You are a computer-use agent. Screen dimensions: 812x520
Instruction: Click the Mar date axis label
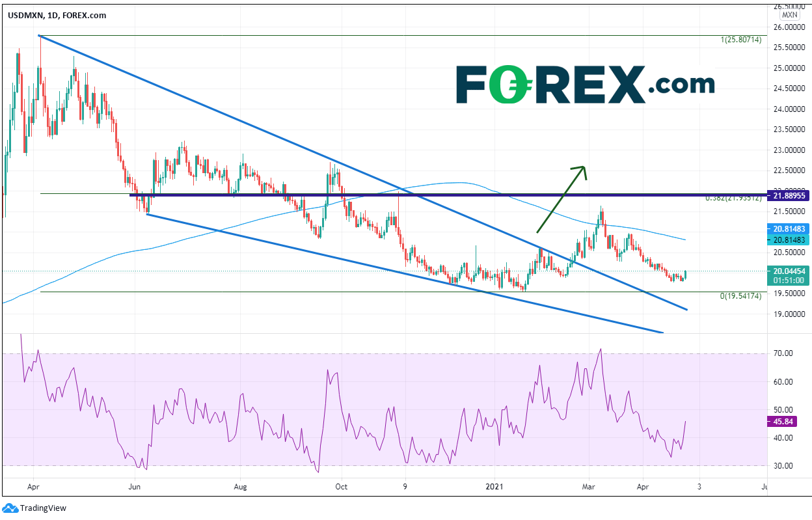click(590, 486)
